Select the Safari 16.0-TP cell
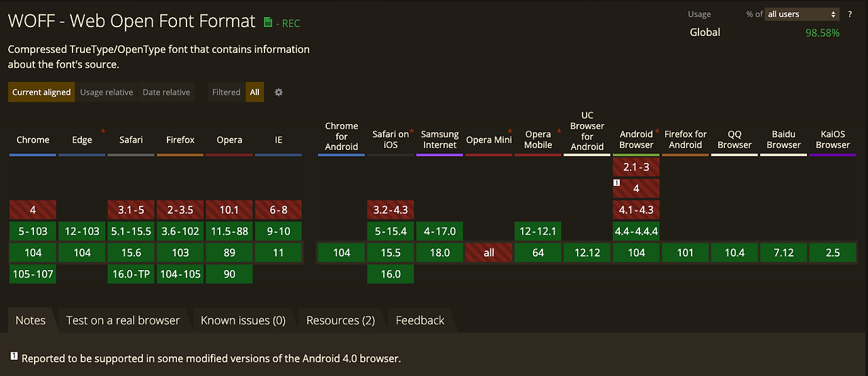Image resolution: width=868 pixels, height=376 pixels. pos(131,274)
